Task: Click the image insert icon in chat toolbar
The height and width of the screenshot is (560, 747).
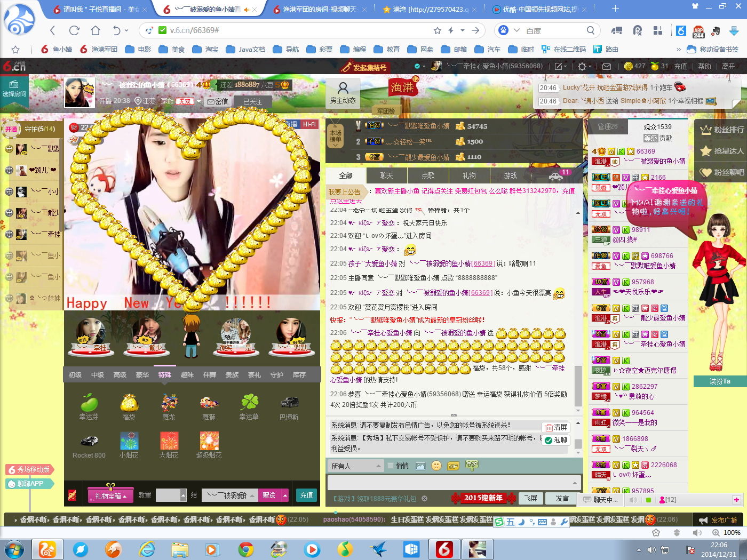Action: click(420, 466)
